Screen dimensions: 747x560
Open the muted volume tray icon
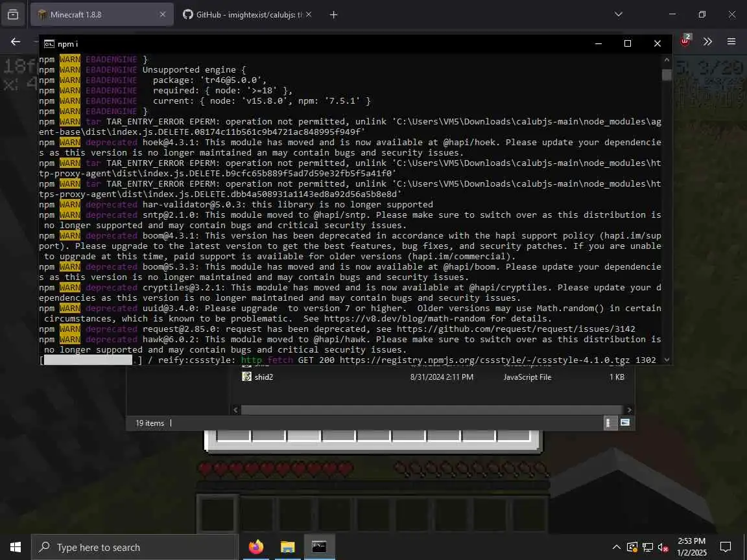tap(663, 547)
